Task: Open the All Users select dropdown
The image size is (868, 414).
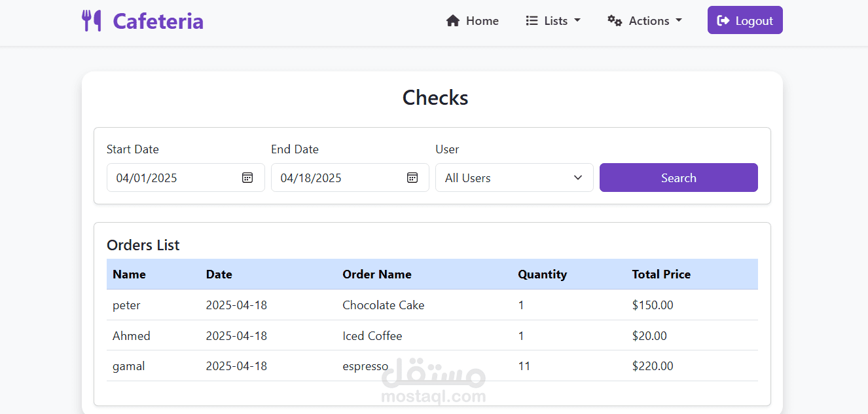Action: (514, 178)
